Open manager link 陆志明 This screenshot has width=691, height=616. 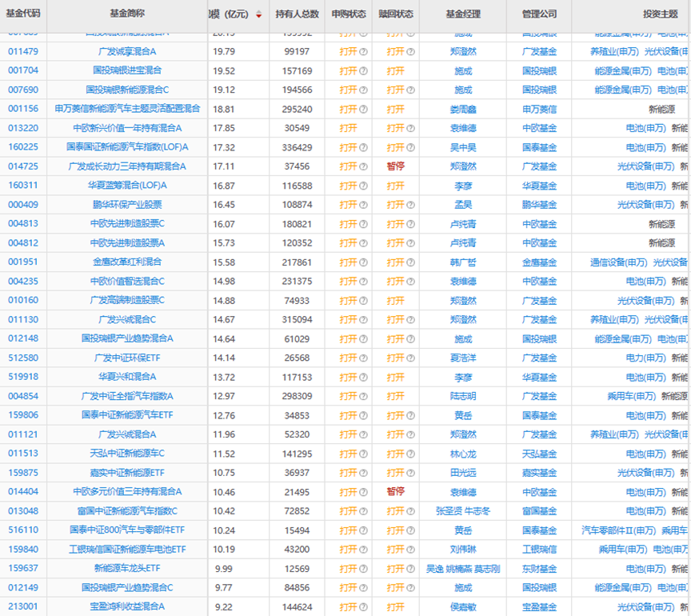[x=463, y=397]
